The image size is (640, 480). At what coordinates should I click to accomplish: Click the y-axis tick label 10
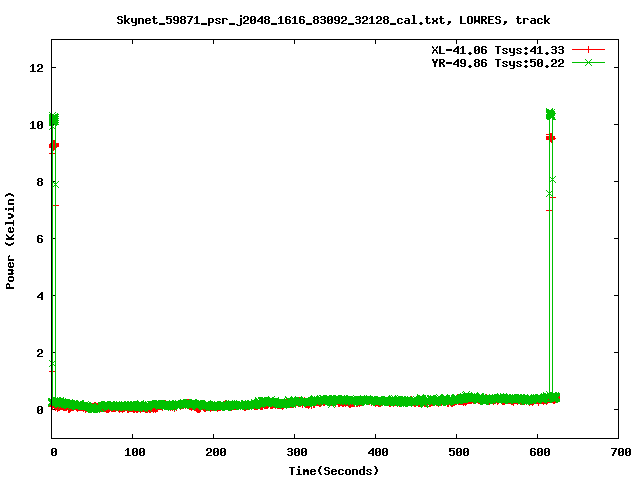pyautogui.click(x=36, y=124)
